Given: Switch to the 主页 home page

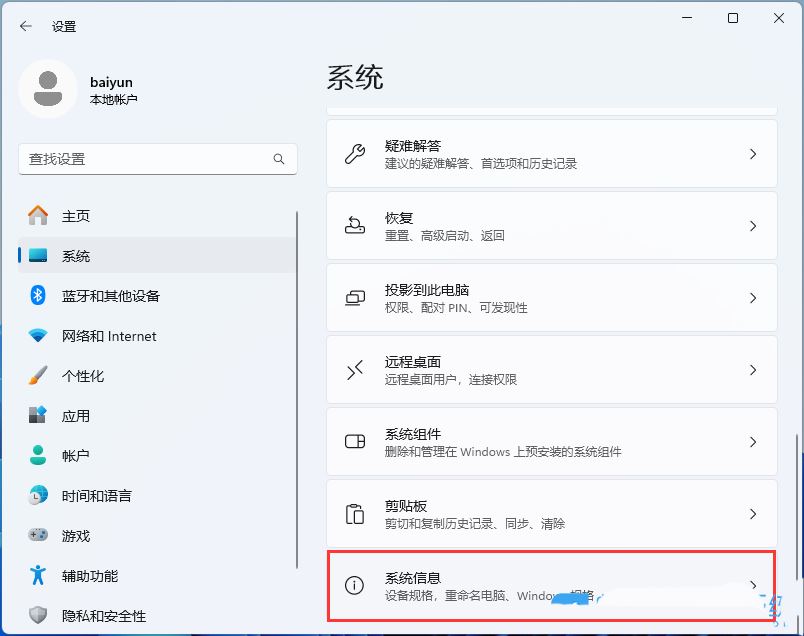Looking at the screenshot, I should coord(77,216).
